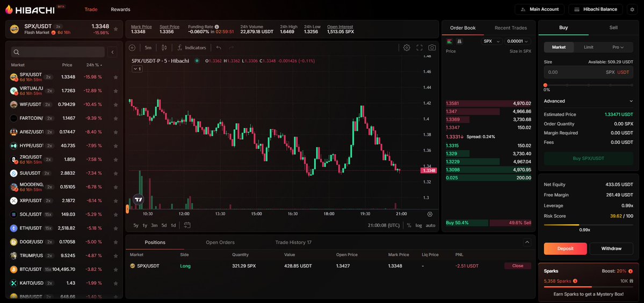Favorite the SPX/USDT header market star
The height and width of the screenshot is (303, 644).
pyautogui.click(x=116, y=29)
